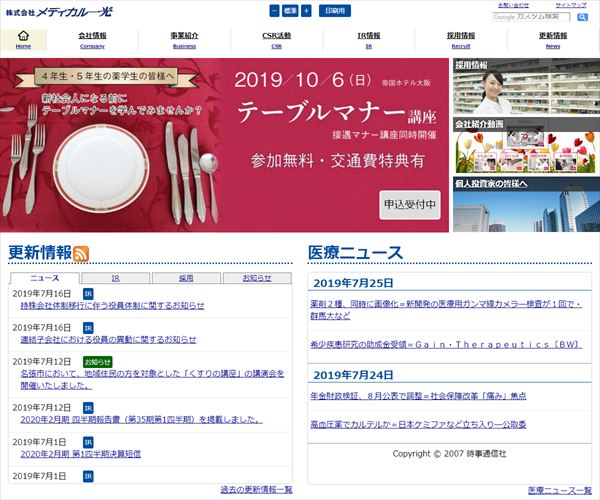Open 事業紹介 Business menu

coord(184,40)
